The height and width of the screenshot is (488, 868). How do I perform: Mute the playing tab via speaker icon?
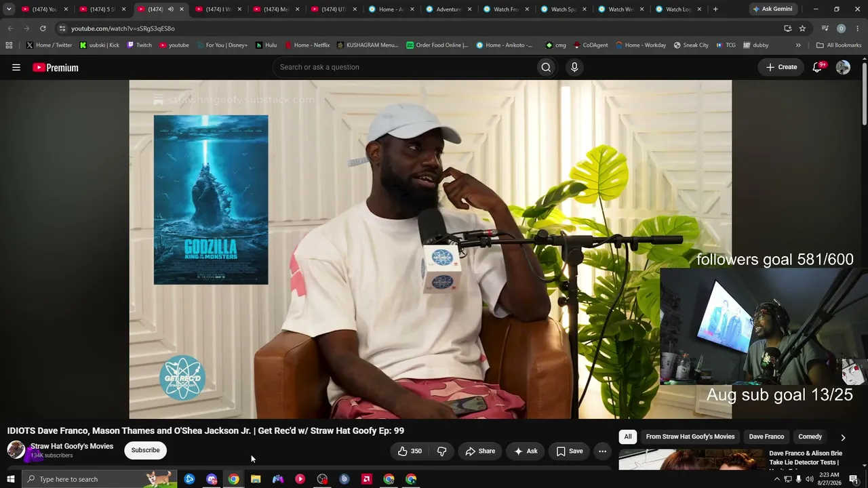(x=170, y=9)
